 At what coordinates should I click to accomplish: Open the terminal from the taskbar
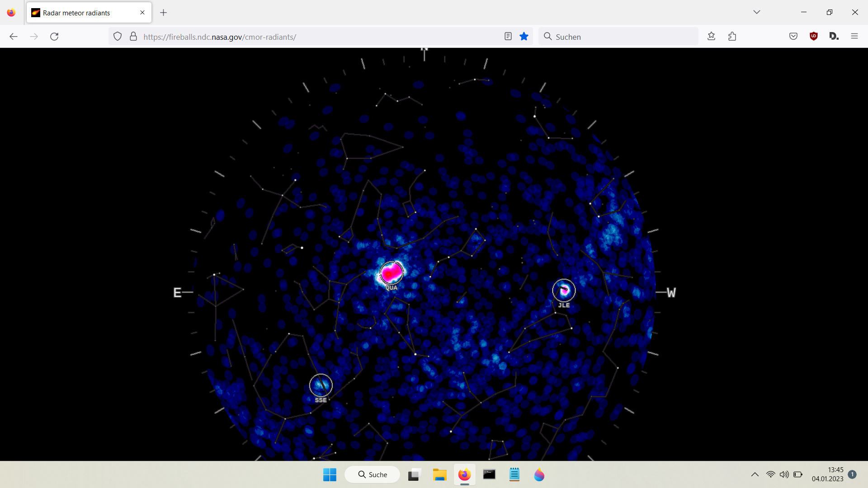pos(489,475)
